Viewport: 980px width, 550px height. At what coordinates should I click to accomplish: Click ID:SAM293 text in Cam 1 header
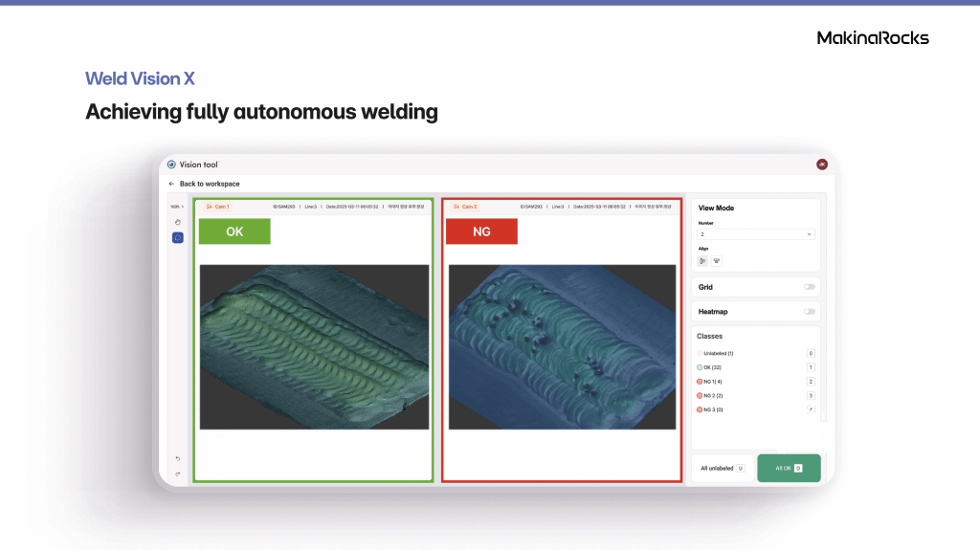click(283, 207)
